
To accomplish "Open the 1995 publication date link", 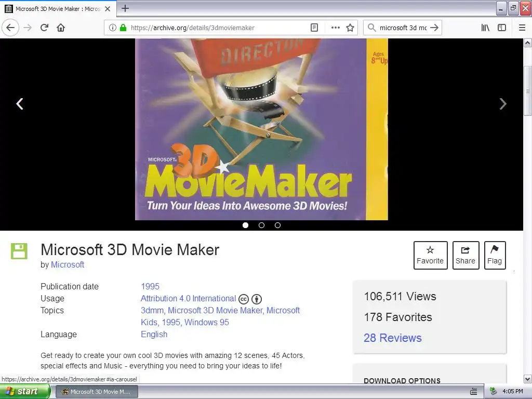I will click(150, 286).
